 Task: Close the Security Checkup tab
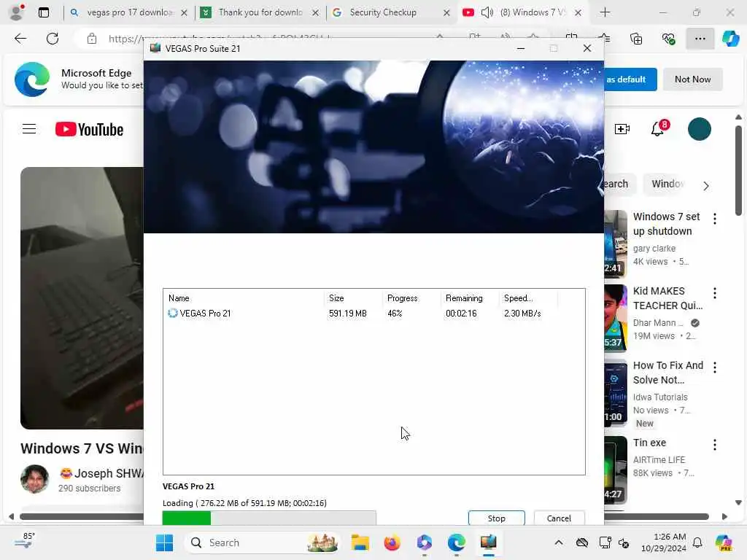[446, 13]
